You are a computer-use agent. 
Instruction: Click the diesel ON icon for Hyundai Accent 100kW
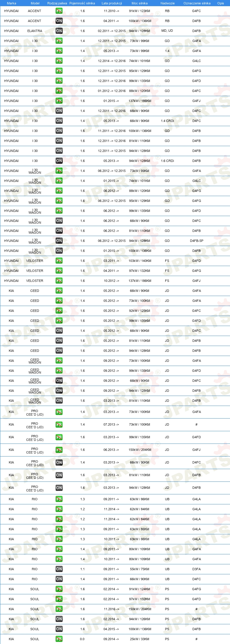(x=59, y=21)
